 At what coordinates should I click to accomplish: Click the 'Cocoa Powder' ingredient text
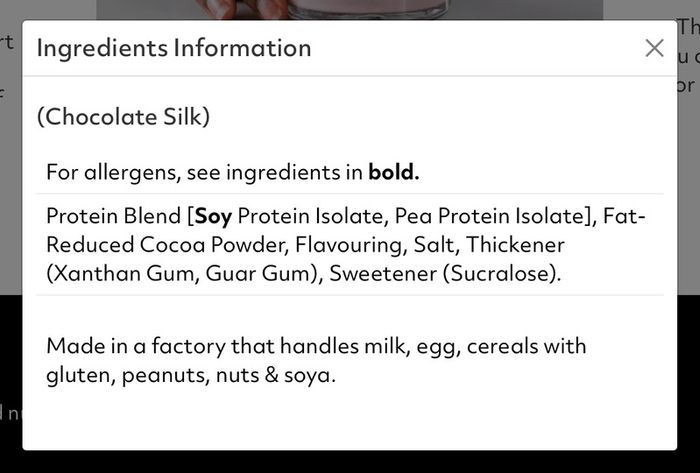[214, 245]
